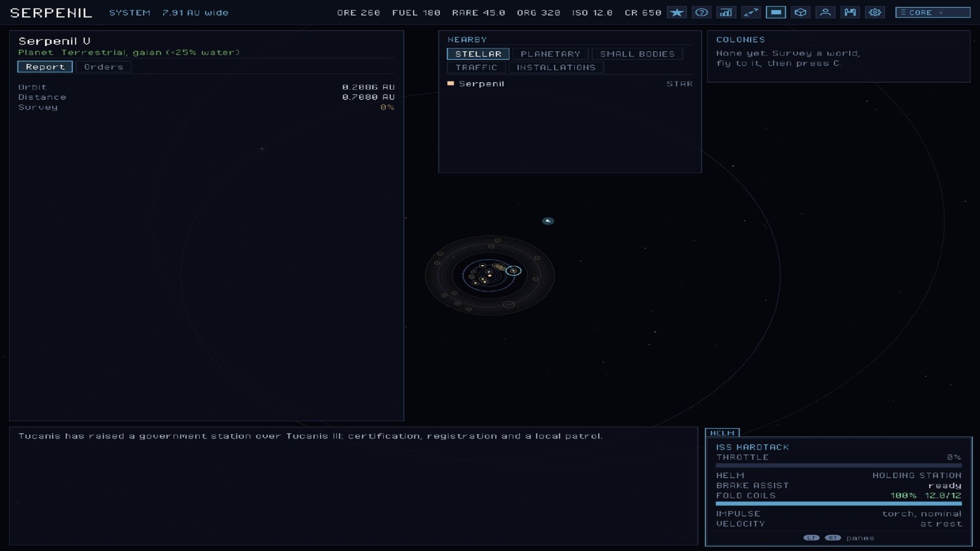Image resolution: width=980 pixels, height=551 pixels.
Task: Click the ORE 260 resource readout
Action: pos(358,13)
